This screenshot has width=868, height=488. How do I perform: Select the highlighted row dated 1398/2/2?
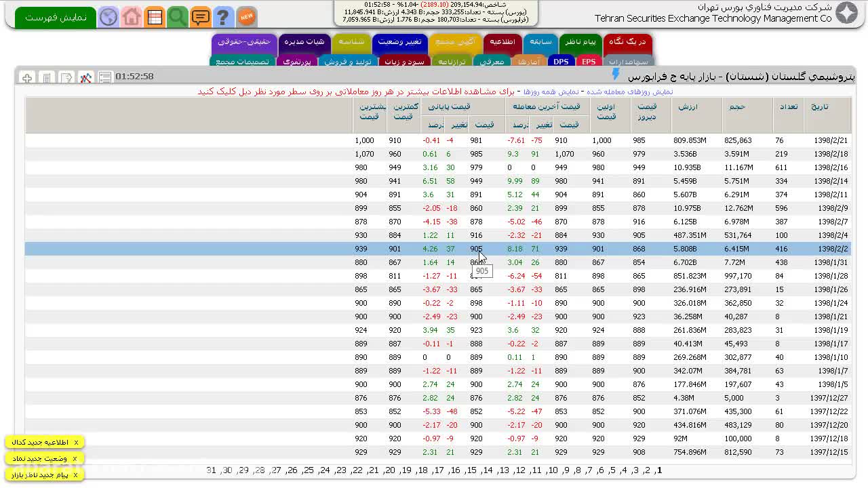tap(438, 249)
